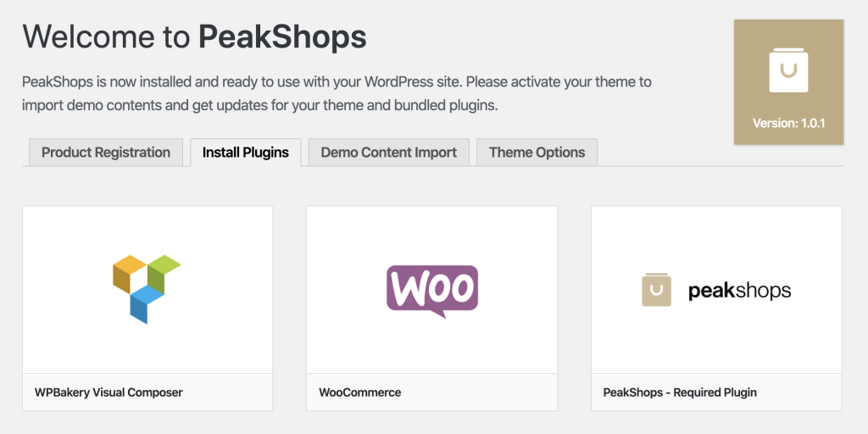The image size is (868, 434).
Task: Select the Install Plugins tab
Action: [x=246, y=153]
